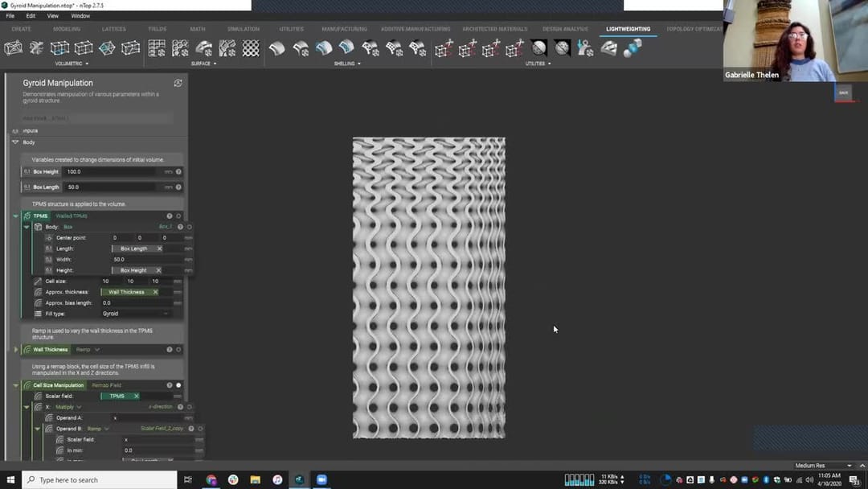Remove the Box Length chip from Length field
Screen dimensions: 868x489
click(x=158, y=249)
